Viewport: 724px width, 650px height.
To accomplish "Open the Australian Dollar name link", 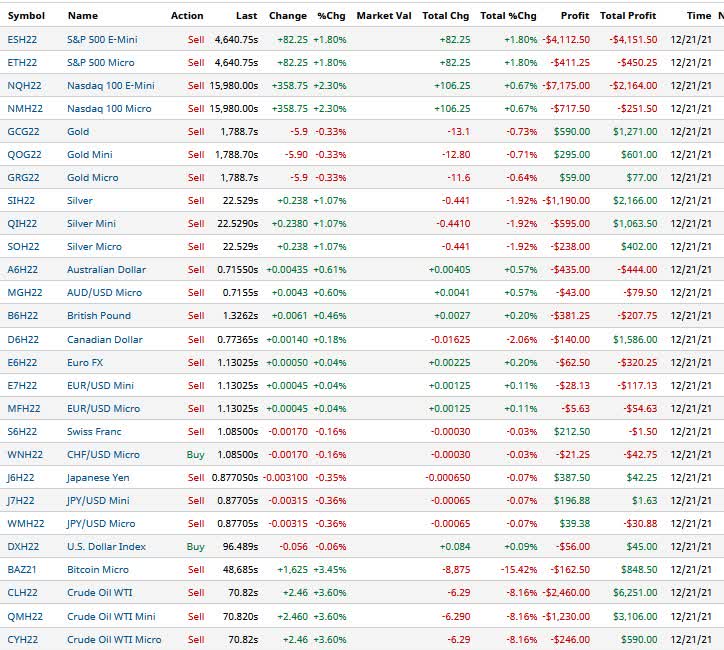I will click(106, 270).
